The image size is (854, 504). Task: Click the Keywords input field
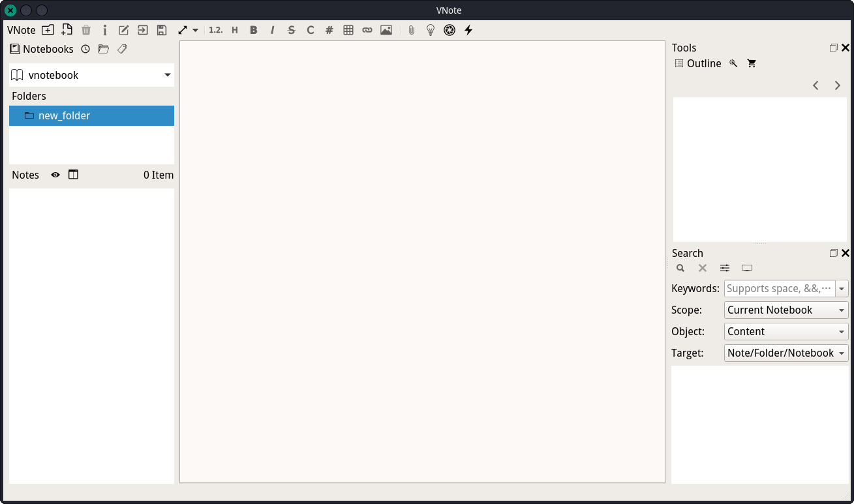[780, 288]
